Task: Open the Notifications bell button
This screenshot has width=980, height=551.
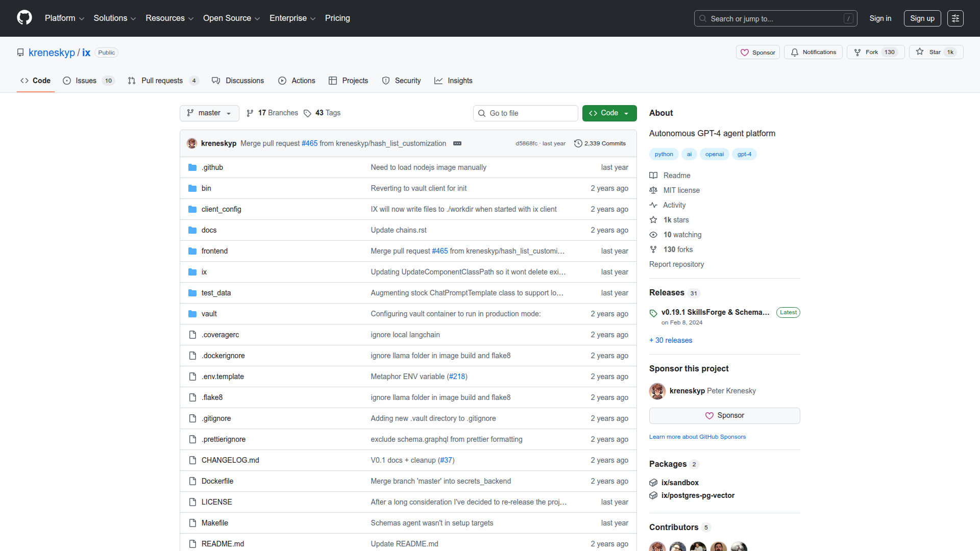Action: 813,52
